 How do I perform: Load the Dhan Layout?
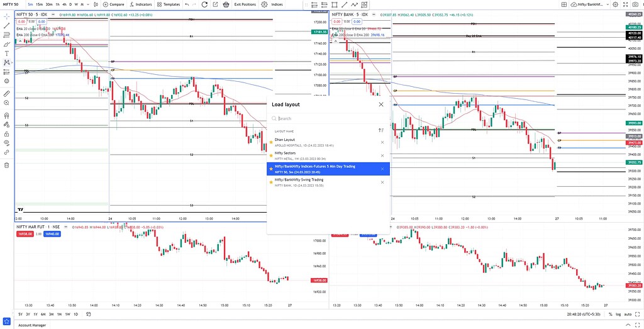point(328,142)
